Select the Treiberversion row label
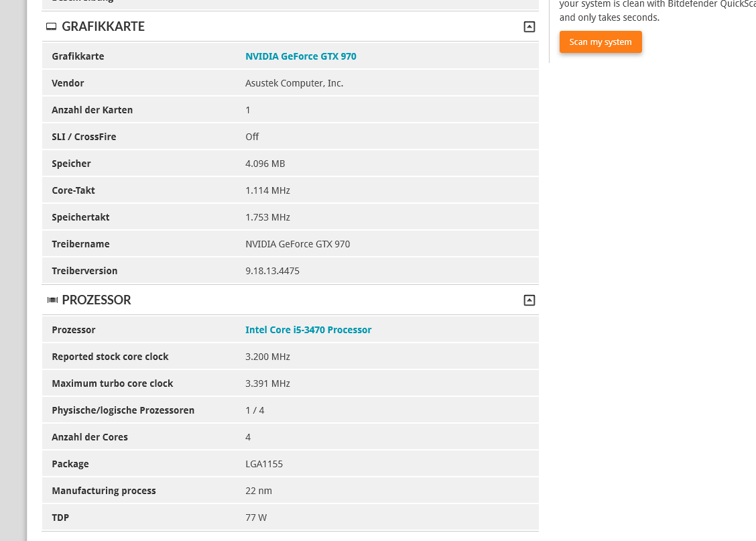The height and width of the screenshot is (541, 756). [84, 271]
